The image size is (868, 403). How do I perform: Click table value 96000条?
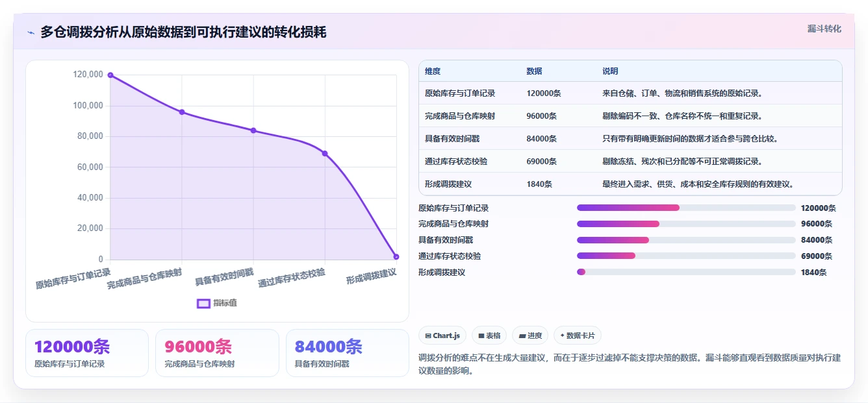point(542,116)
